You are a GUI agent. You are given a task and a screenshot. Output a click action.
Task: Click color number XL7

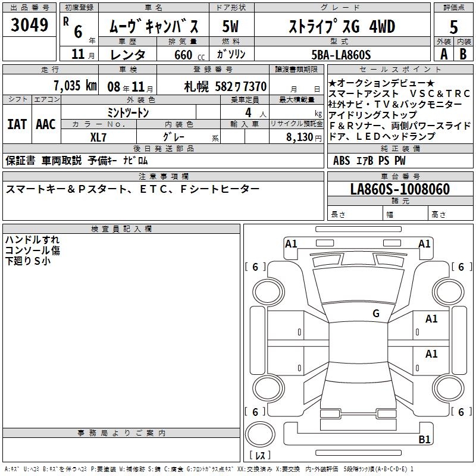98,137
